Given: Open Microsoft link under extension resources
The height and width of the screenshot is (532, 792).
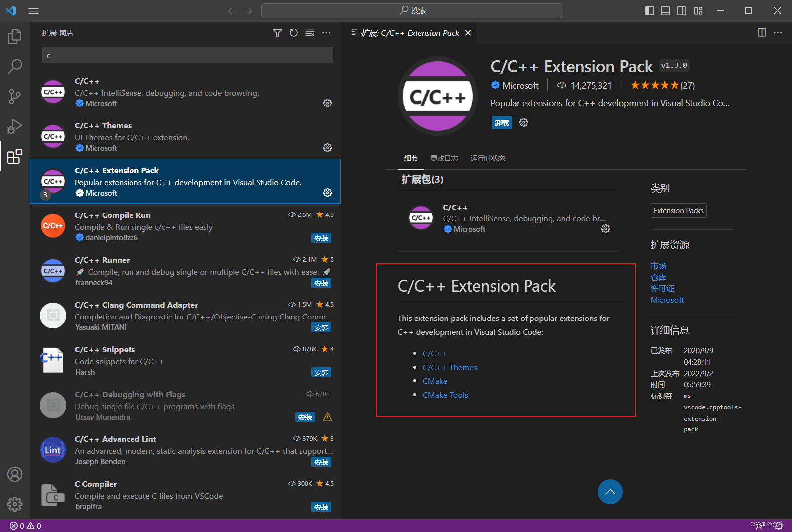Looking at the screenshot, I should click(x=667, y=300).
